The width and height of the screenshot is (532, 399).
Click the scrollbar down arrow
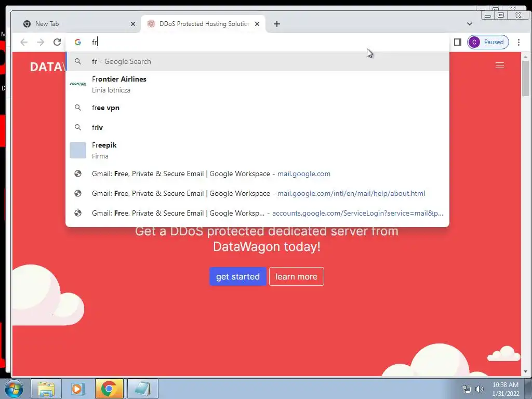(526, 372)
